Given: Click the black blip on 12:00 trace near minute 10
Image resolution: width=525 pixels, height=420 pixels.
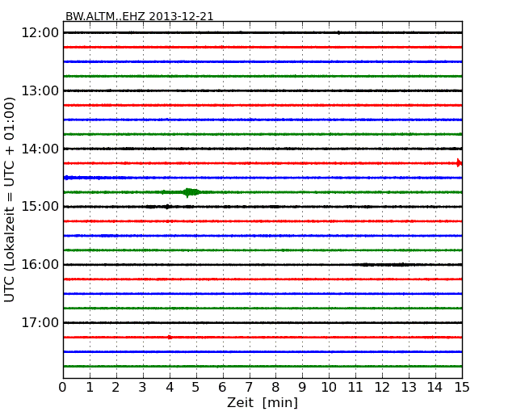Looking at the screenshot, I should (x=339, y=33).
